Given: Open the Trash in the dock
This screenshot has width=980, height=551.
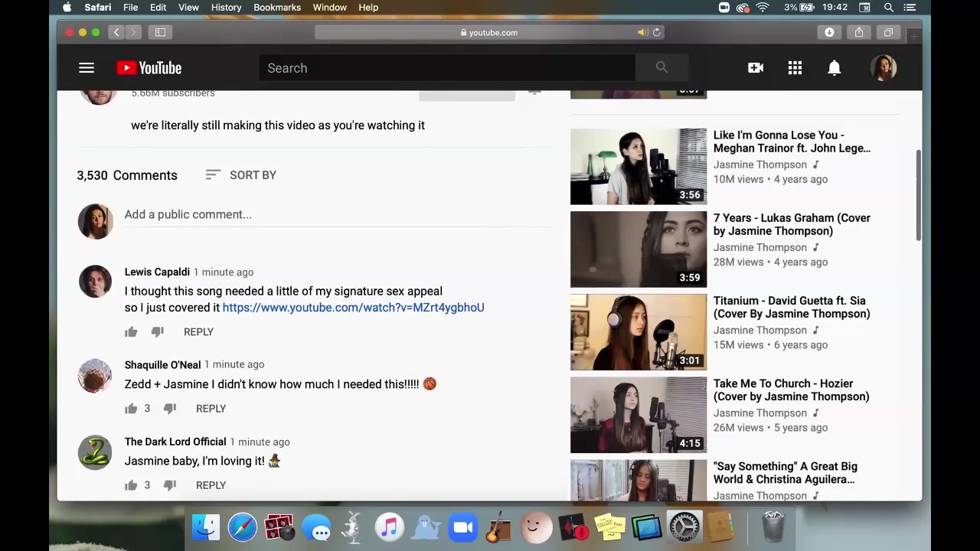Looking at the screenshot, I should (773, 527).
